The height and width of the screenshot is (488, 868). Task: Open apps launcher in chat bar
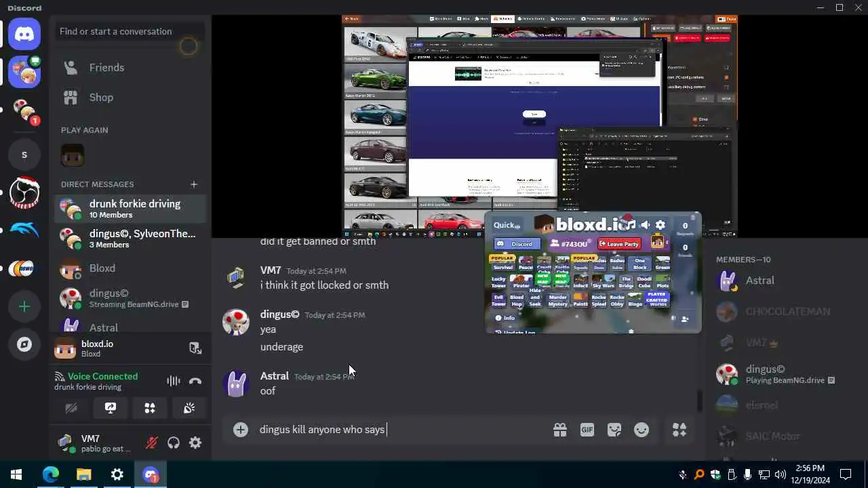pos(679,430)
